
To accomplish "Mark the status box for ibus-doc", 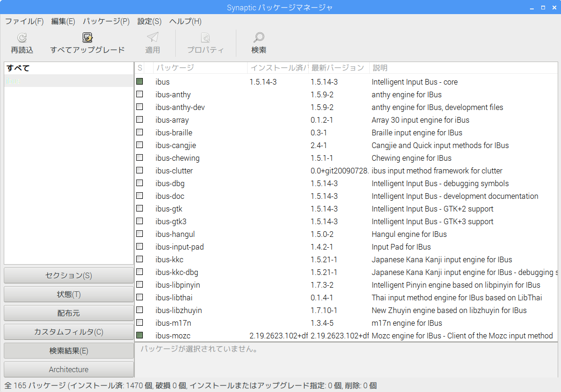I will [x=140, y=196].
